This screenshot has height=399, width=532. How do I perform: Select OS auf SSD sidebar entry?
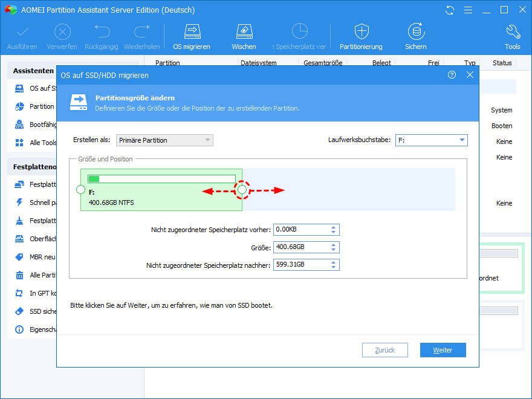[36, 88]
